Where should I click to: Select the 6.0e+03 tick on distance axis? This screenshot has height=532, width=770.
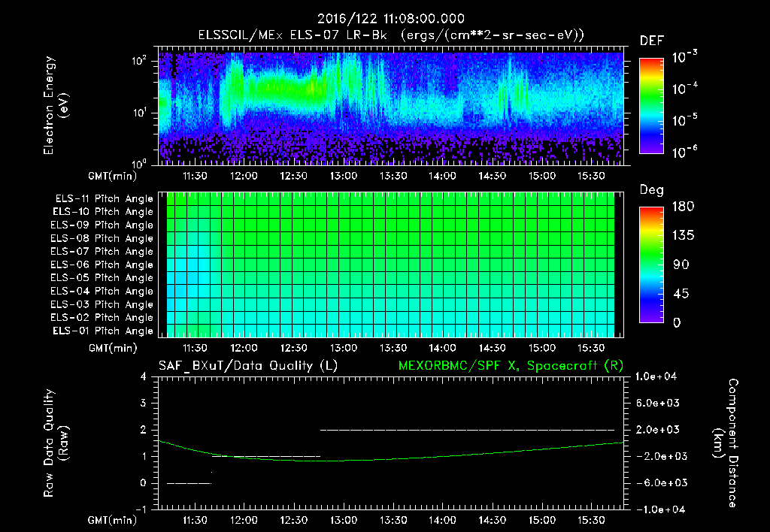point(657,403)
